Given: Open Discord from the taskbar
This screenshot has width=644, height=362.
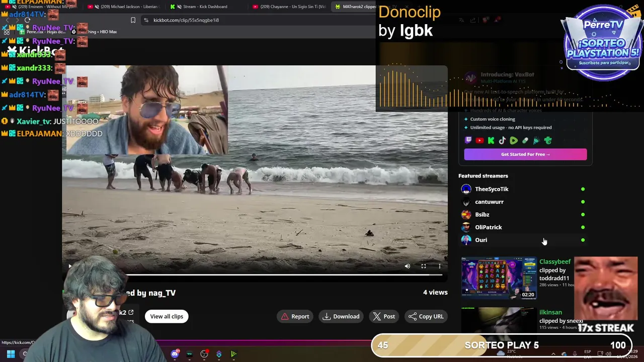Looking at the screenshot, I should (175, 354).
